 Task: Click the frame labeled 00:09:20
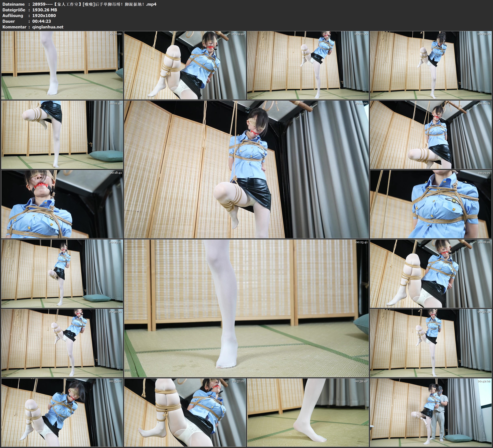pyautogui.click(x=430, y=65)
